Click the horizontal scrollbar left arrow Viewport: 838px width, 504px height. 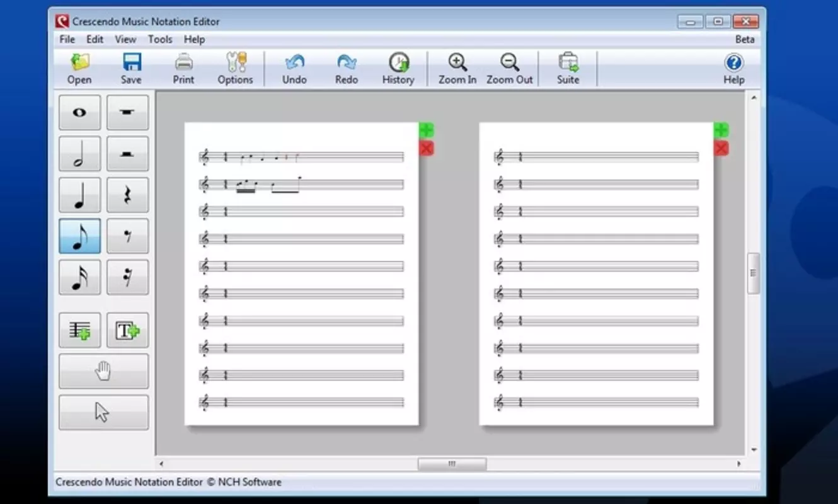162,464
